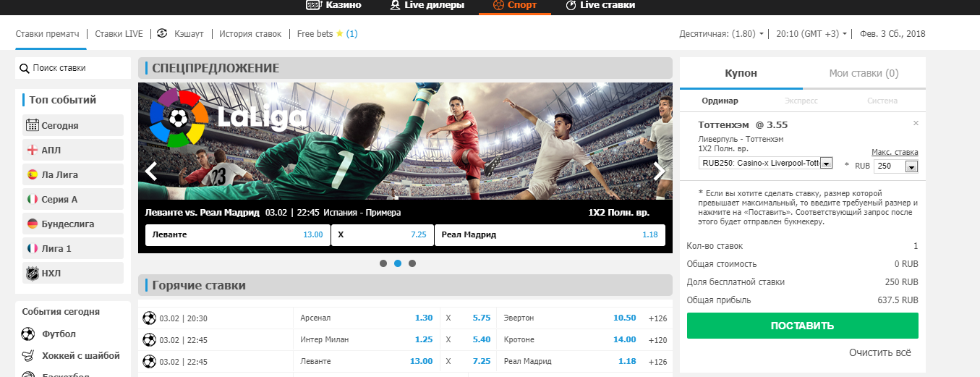Click the Поиск ставки search field
The image size is (980, 377).
click(x=73, y=68)
